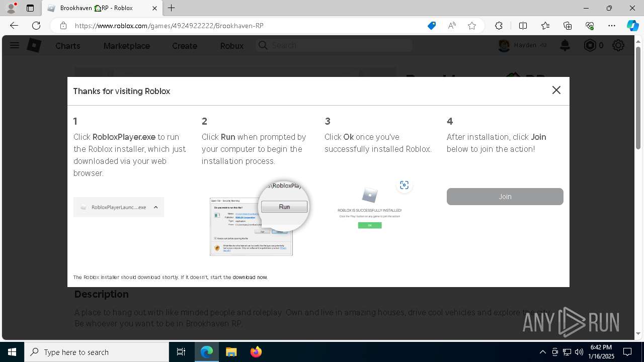This screenshot has width=644, height=362.
Task: Toggle Split screen view
Action: tap(523, 26)
